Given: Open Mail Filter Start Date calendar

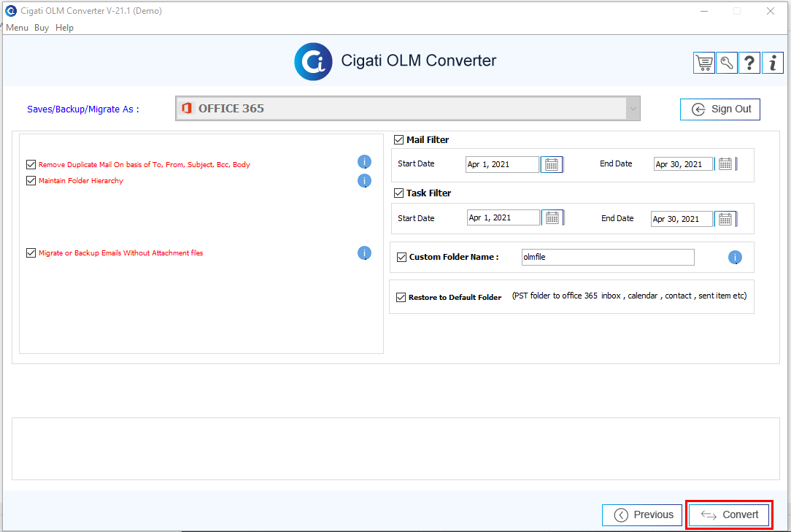Looking at the screenshot, I should pos(552,164).
